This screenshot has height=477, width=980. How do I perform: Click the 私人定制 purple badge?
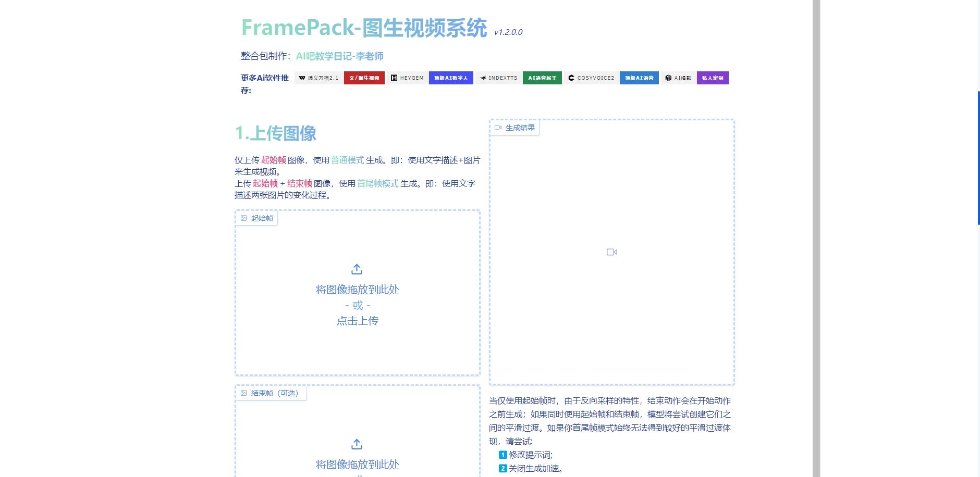(x=713, y=78)
